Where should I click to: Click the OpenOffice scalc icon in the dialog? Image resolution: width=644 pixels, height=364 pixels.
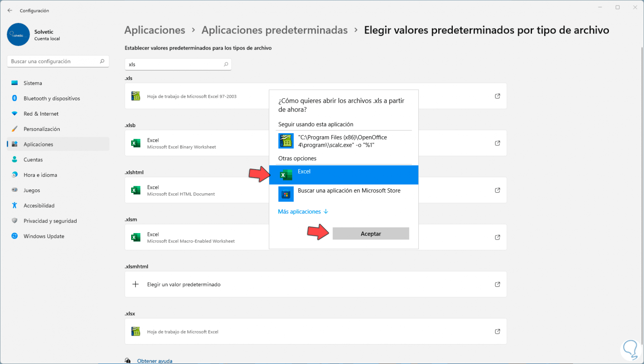click(x=286, y=141)
